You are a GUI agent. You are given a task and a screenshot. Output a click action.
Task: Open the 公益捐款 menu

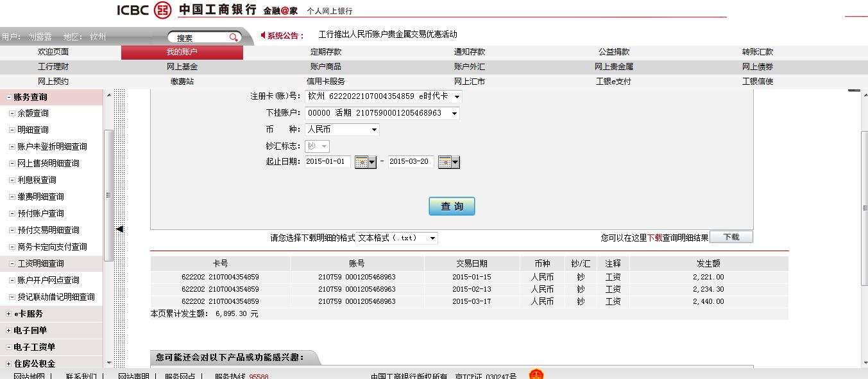[614, 52]
